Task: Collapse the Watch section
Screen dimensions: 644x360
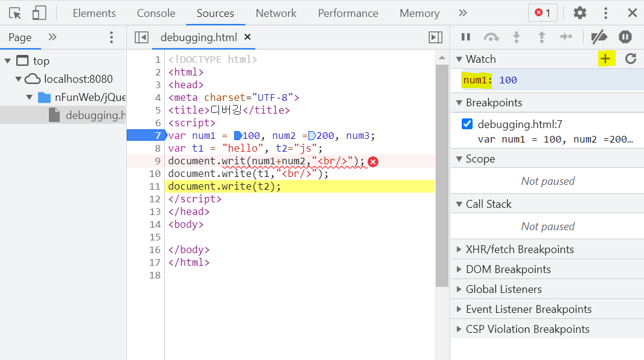Action: click(459, 59)
